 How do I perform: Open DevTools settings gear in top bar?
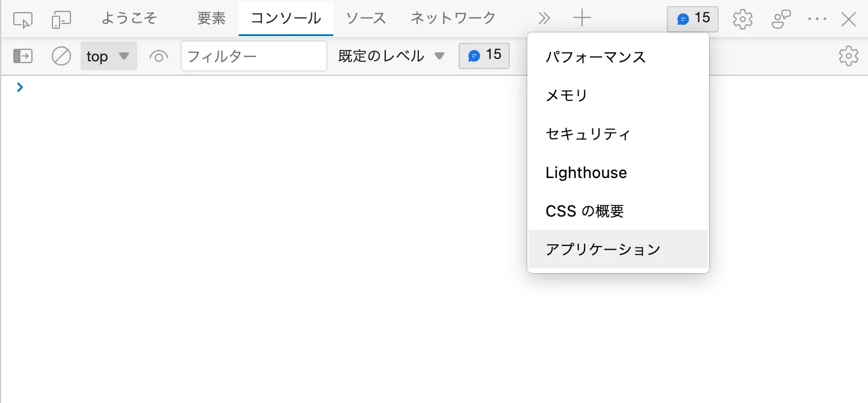coord(743,19)
